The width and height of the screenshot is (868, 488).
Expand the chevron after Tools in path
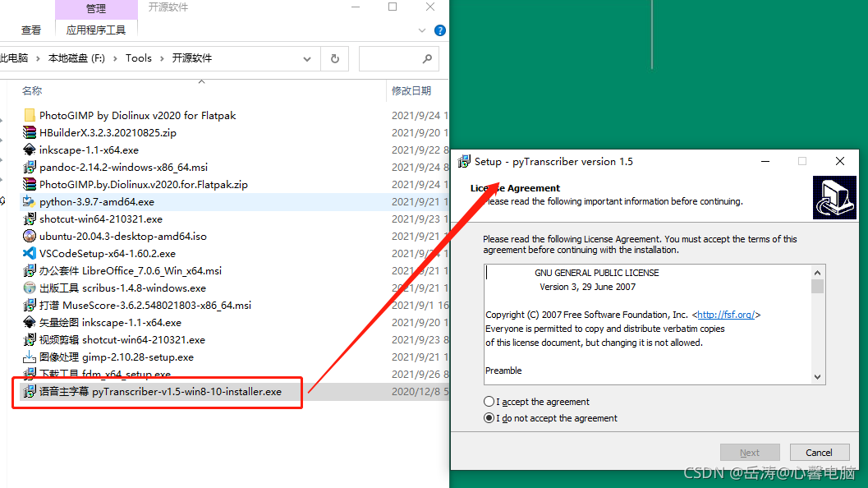click(x=163, y=58)
